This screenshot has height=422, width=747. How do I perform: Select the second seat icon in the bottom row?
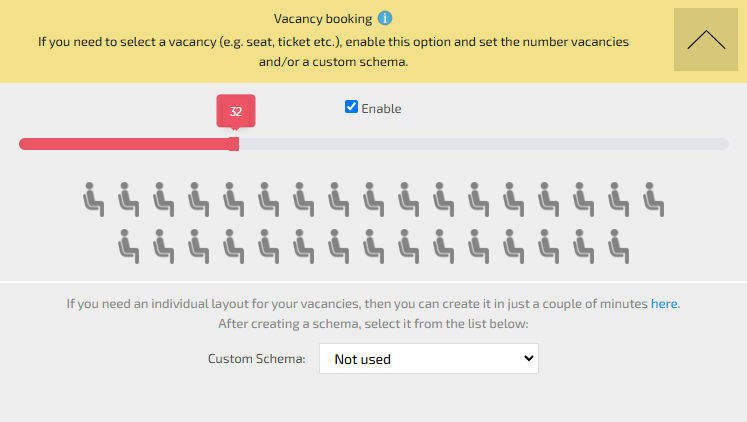coord(163,246)
